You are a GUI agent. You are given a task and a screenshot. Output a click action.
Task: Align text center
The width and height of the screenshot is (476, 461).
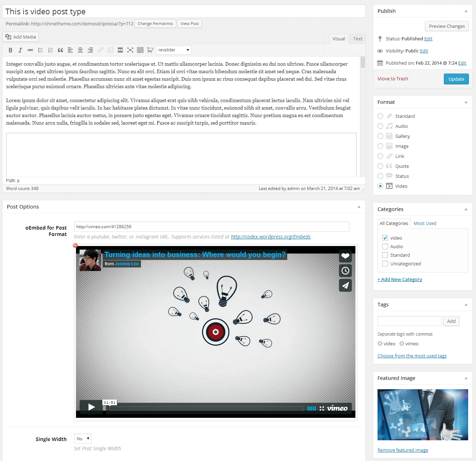tap(80, 50)
